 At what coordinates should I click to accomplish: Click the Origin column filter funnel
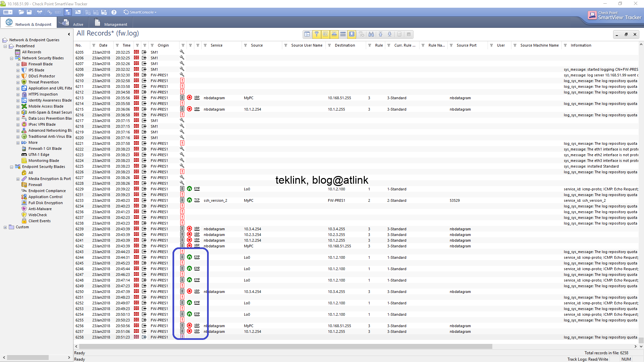point(152,45)
